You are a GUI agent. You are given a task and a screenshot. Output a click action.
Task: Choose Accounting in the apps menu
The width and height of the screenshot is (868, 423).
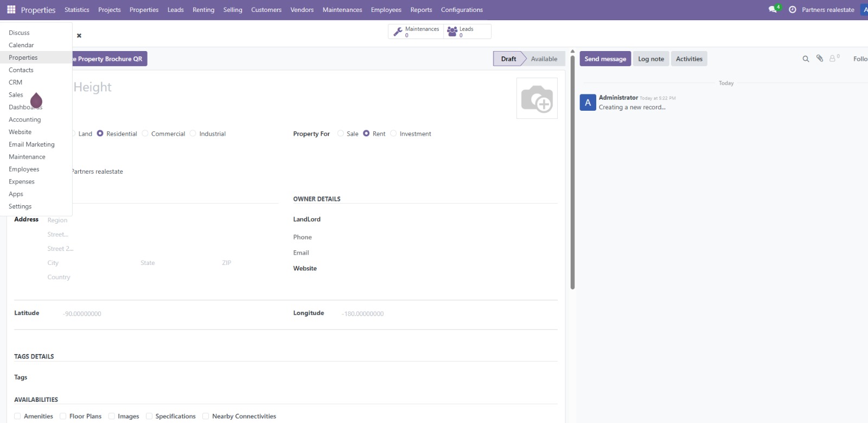[x=25, y=119]
